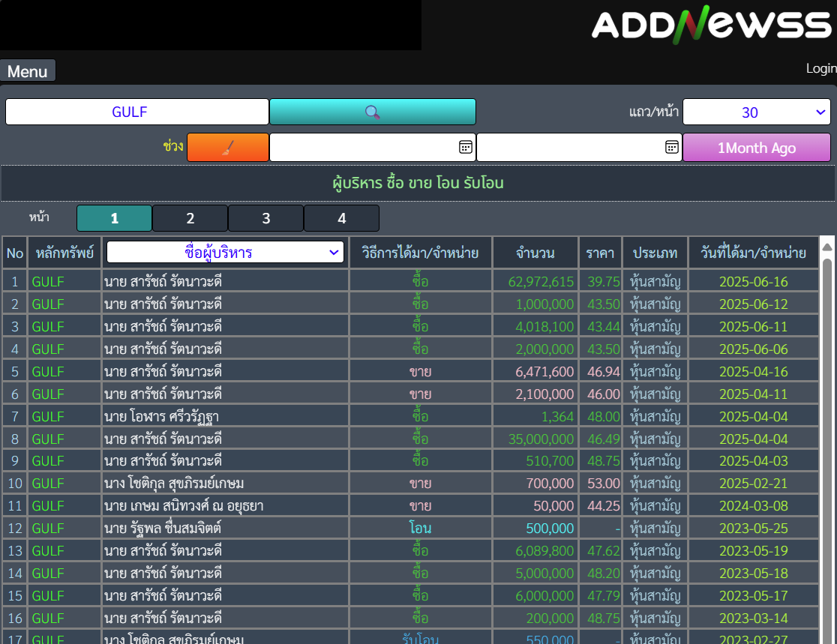Image resolution: width=837 pixels, height=644 pixels.
Task: Click the หลักทรัพย์ column header
Action: coord(64,253)
